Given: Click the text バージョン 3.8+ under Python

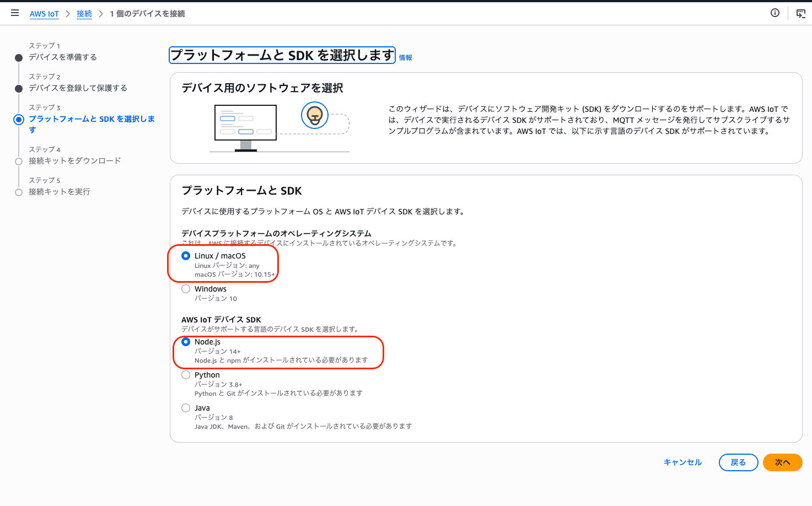Looking at the screenshot, I should [218, 384].
